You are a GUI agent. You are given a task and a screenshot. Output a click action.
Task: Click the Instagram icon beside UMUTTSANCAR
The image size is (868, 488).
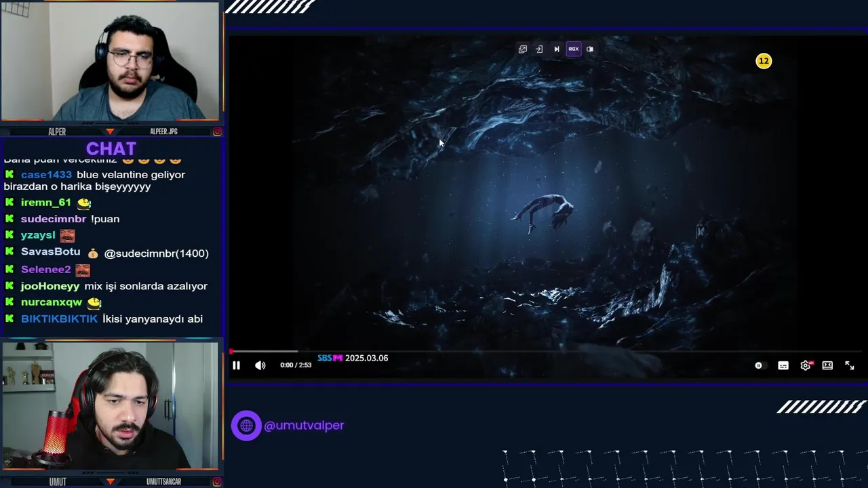tap(217, 481)
